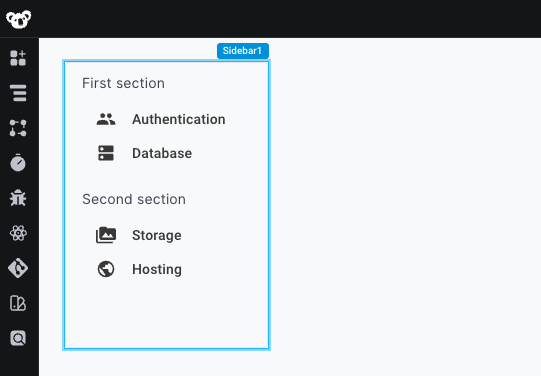Click the Second section heading
541x376 pixels.
(134, 199)
